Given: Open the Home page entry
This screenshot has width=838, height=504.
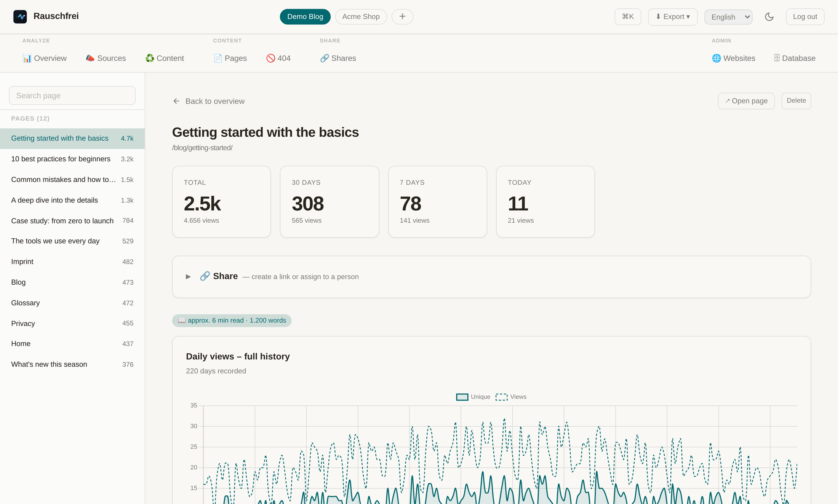Looking at the screenshot, I should [72, 344].
